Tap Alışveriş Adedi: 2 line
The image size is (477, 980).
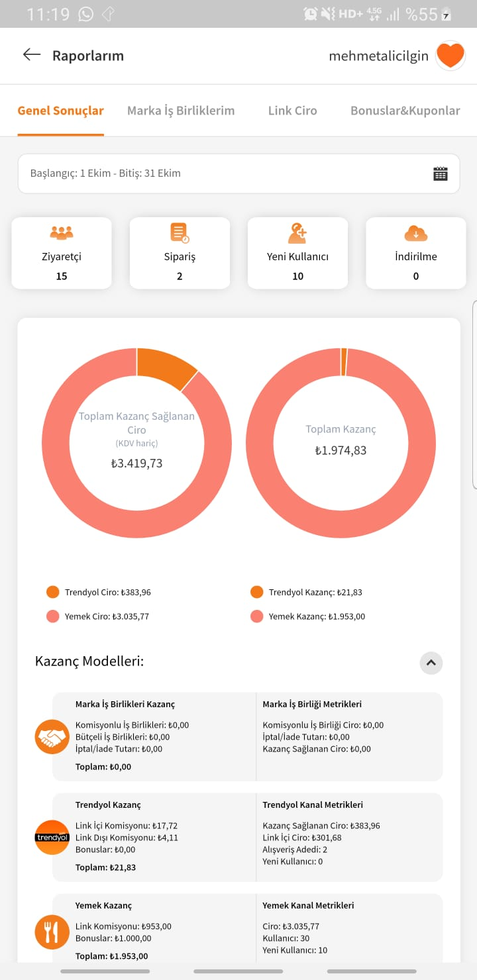295,850
